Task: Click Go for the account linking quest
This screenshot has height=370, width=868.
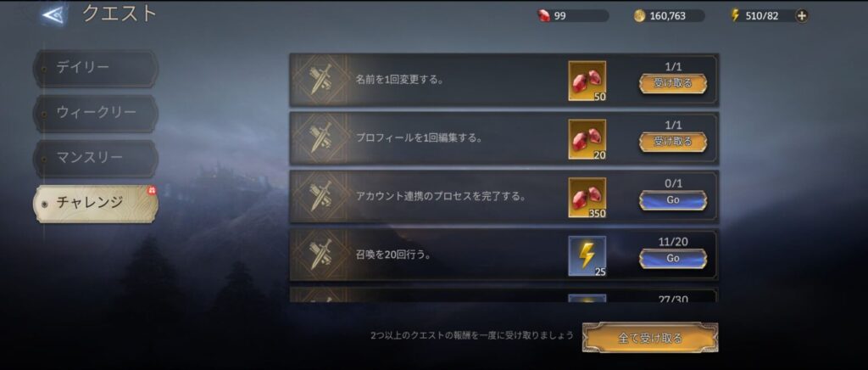Action: [672, 200]
